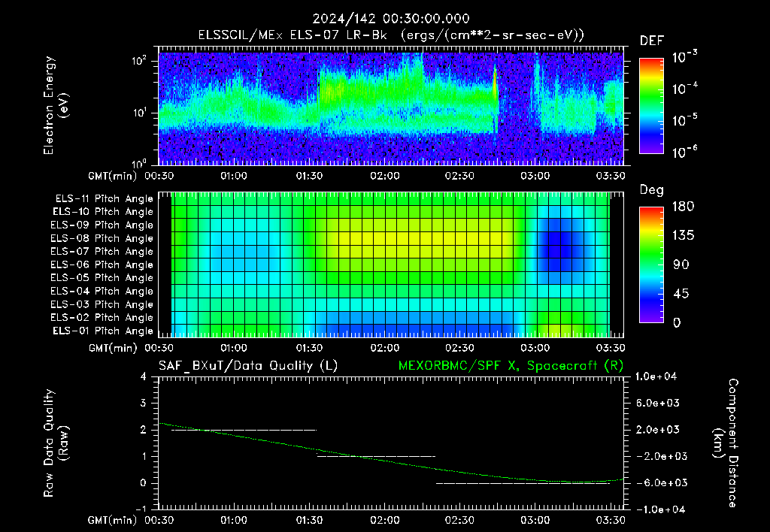
Task: Click the 135 tick on Deg scale
Action: (683, 236)
